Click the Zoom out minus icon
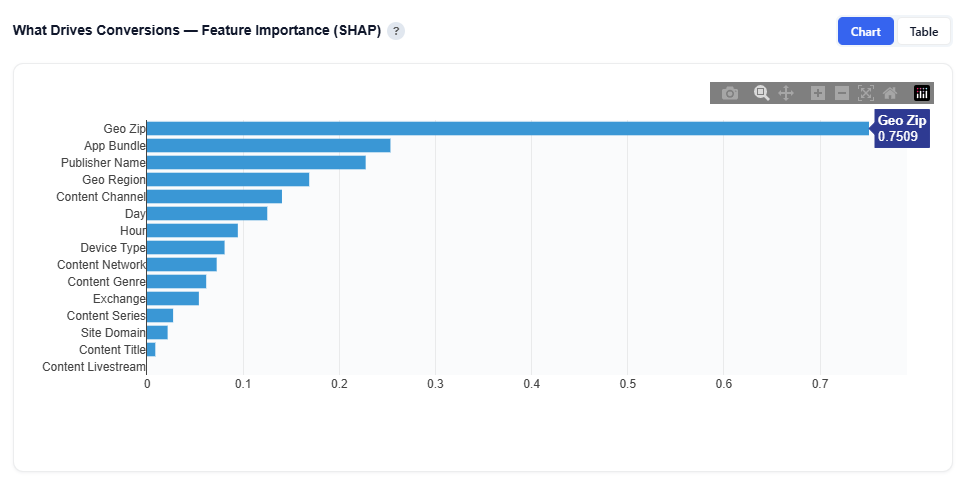The width and height of the screenshot is (966, 481). tap(842, 93)
